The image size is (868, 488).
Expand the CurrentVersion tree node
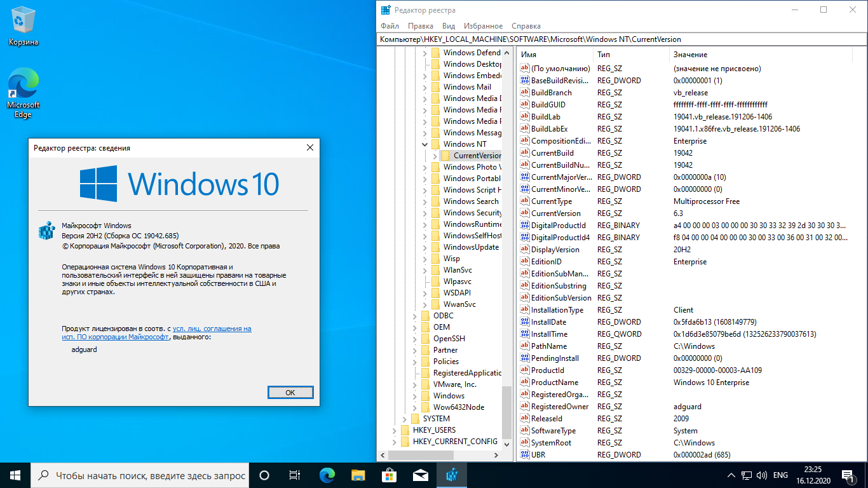coord(435,156)
